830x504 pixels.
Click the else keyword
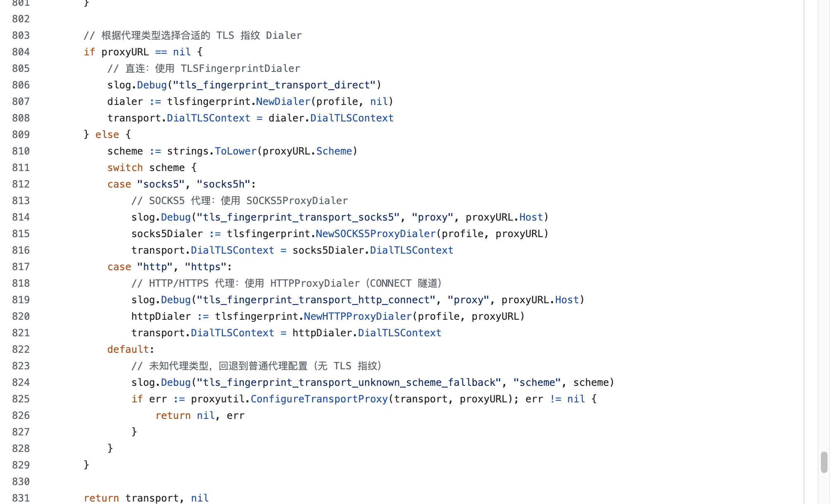point(107,135)
